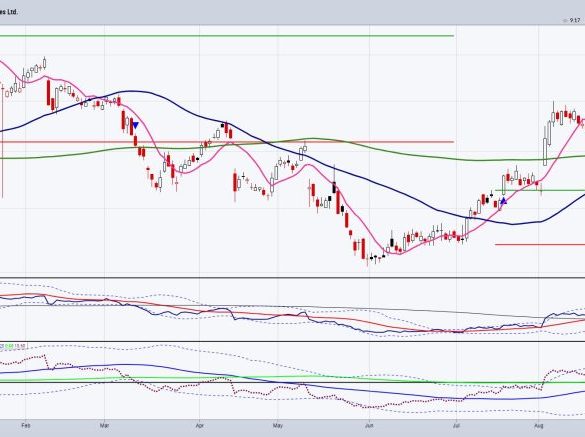
Task: Select the long green resistance line at chart top
Action: (227, 36)
